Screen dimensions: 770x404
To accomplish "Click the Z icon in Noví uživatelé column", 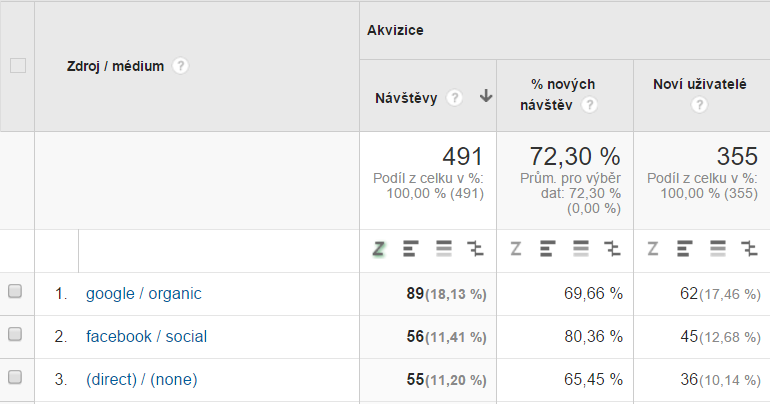I will pos(653,249).
